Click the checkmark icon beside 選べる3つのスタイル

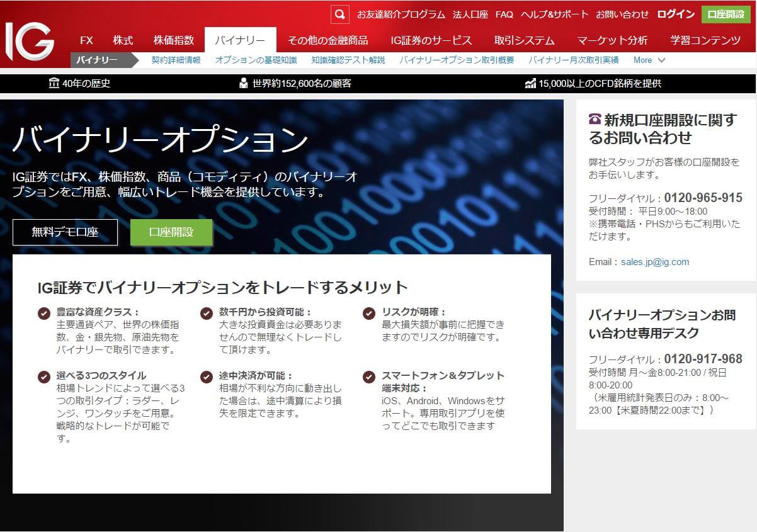[44, 376]
